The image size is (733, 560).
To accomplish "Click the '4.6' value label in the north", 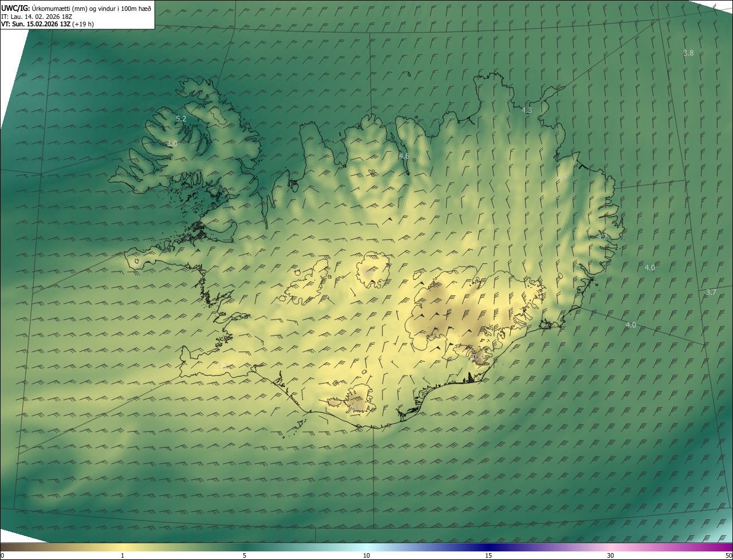I will pyautogui.click(x=404, y=156).
